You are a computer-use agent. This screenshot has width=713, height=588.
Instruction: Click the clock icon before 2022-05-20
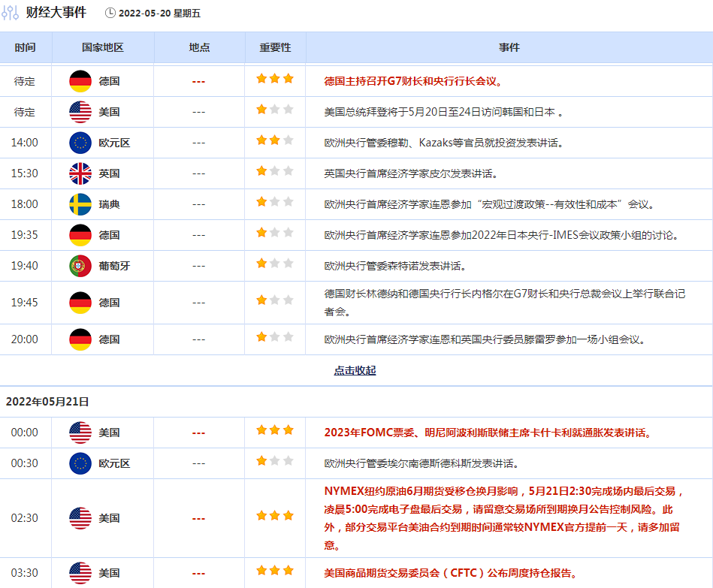pyautogui.click(x=110, y=13)
